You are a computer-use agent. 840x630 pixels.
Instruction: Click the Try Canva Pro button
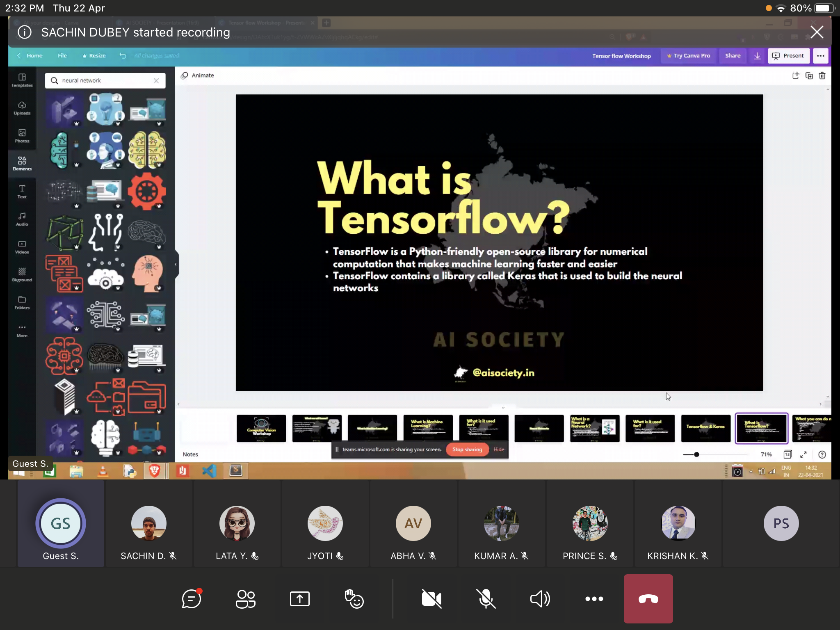pos(689,56)
